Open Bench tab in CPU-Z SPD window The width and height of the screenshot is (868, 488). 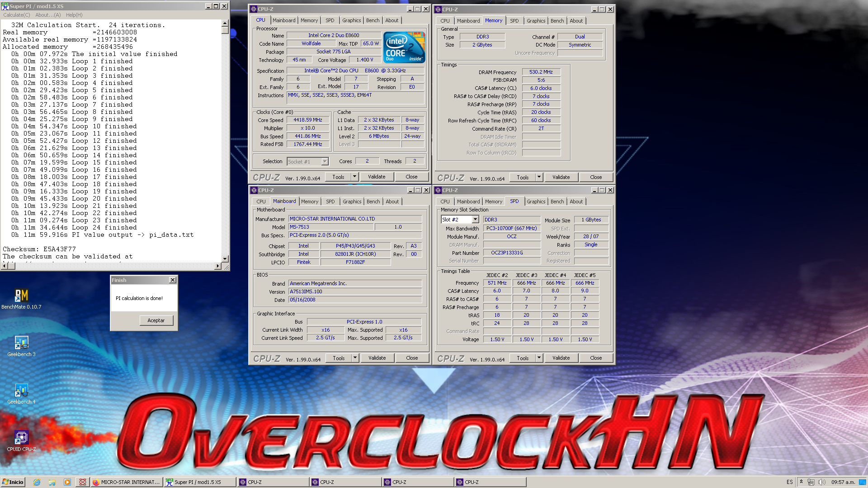tap(557, 202)
